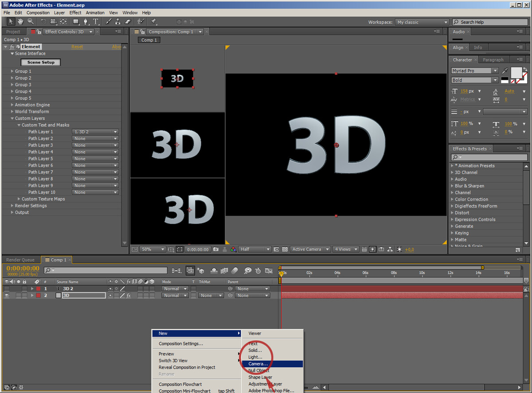Select the Clone Stamp tool

pyautogui.click(x=118, y=22)
